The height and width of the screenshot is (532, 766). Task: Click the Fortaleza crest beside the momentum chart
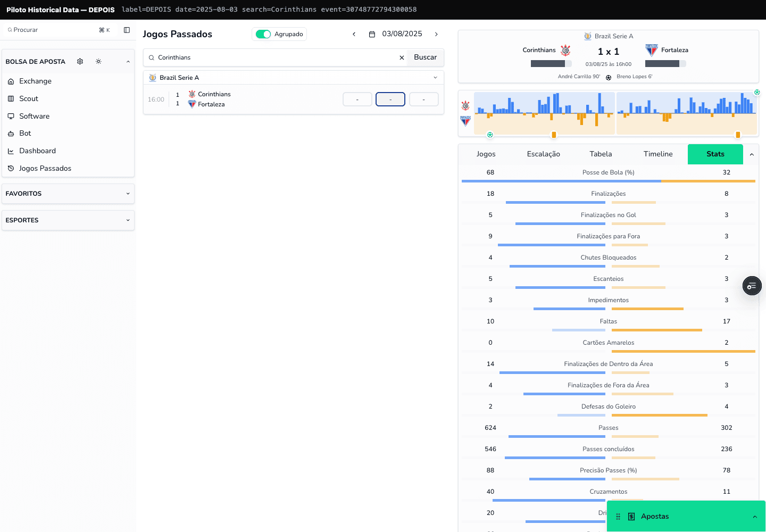click(465, 121)
